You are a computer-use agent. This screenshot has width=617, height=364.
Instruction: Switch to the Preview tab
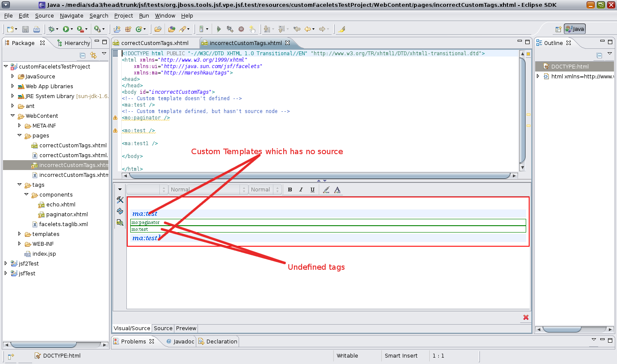tap(186, 328)
